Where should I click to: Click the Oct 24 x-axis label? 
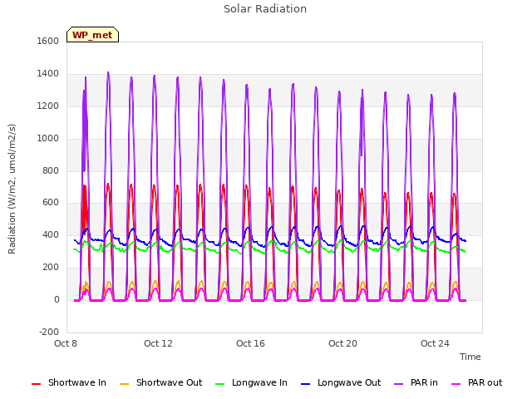click(x=435, y=343)
